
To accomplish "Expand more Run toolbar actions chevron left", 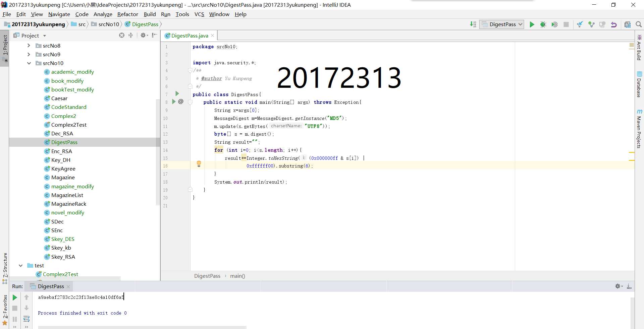I will (15, 327).
